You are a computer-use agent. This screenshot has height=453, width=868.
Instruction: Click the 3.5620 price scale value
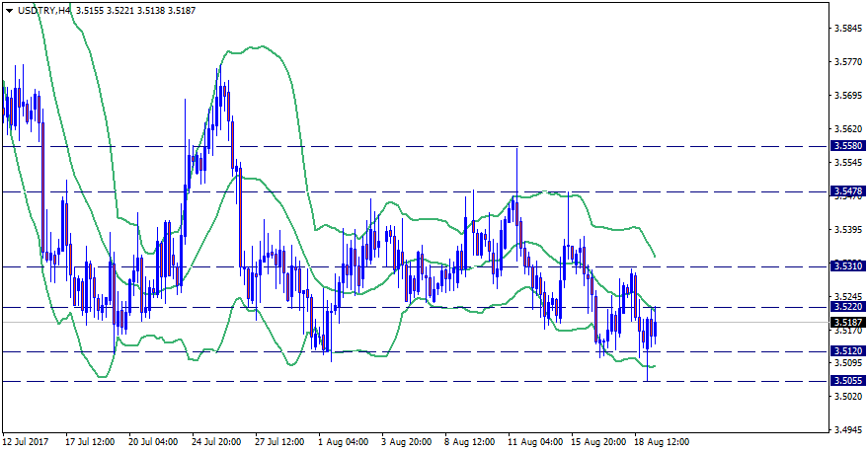pos(846,129)
